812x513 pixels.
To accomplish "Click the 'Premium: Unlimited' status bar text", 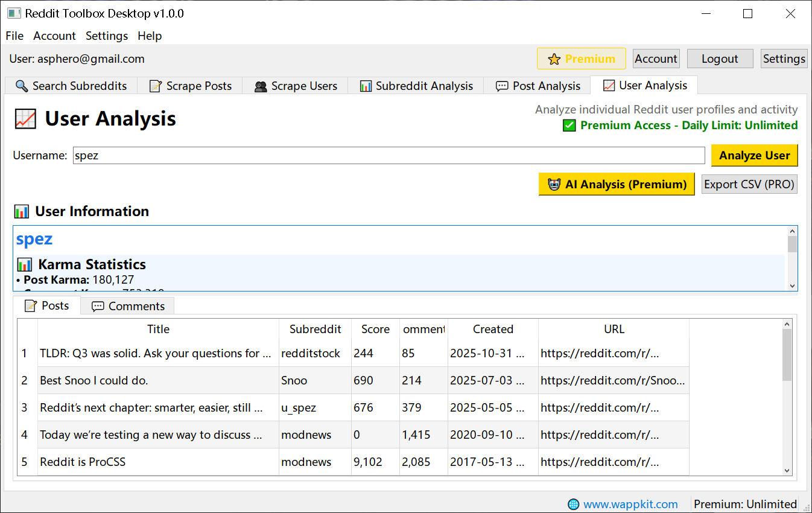I will click(x=746, y=504).
